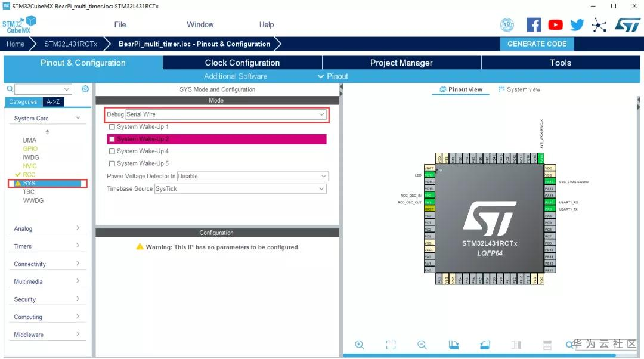Enable System Wake-Up 5 checkbox
This screenshot has height=359, width=644.
click(112, 163)
